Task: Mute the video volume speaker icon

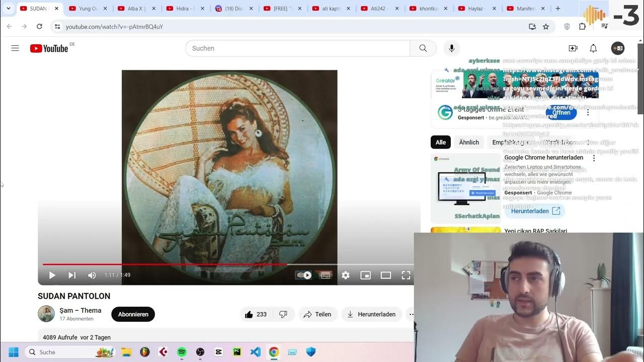Action: click(92, 275)
